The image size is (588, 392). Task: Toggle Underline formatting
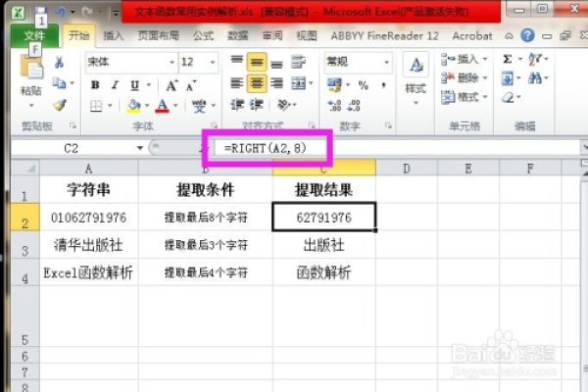point(134,85)
